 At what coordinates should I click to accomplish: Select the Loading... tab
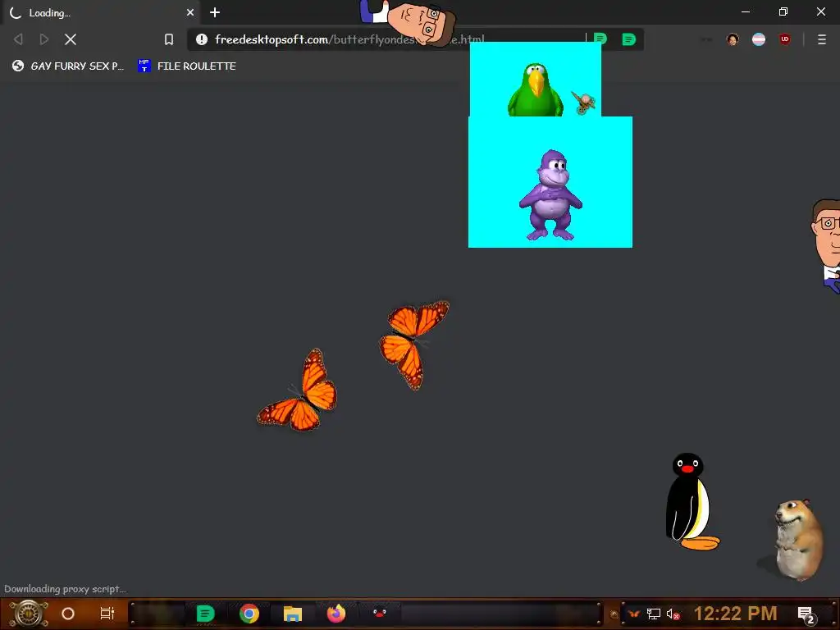point(101,12)
